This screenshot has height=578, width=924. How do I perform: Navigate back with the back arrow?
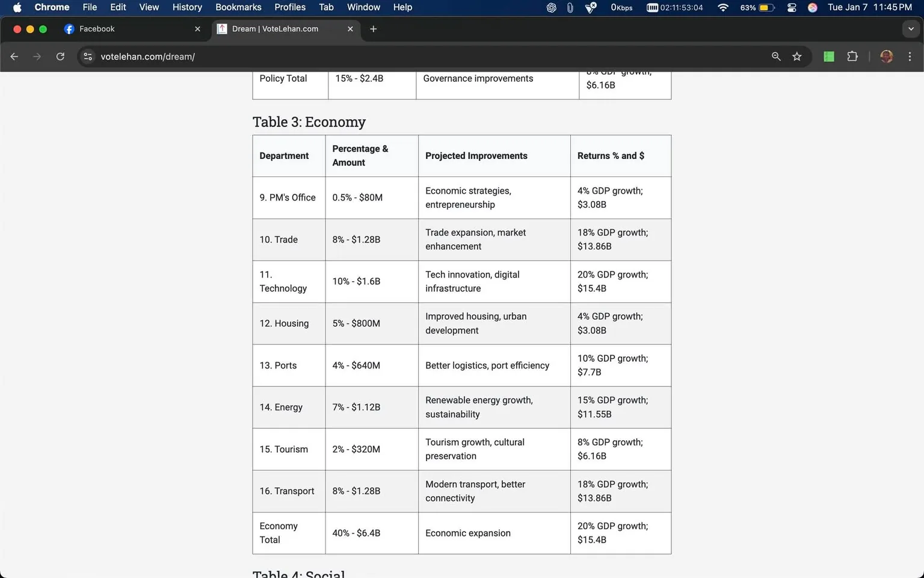(x=14, y=56)
